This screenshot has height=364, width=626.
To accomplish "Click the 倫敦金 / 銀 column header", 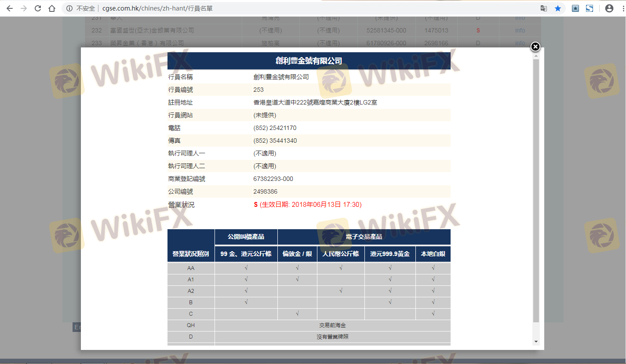I will pos(297,254).
